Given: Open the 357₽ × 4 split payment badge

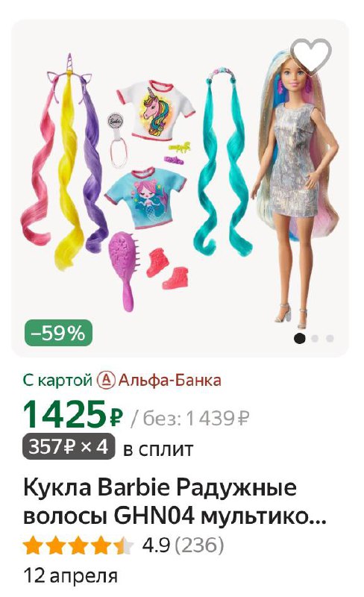Looking at the screenshot, I should pyautogui.click(x=69, y=446).
